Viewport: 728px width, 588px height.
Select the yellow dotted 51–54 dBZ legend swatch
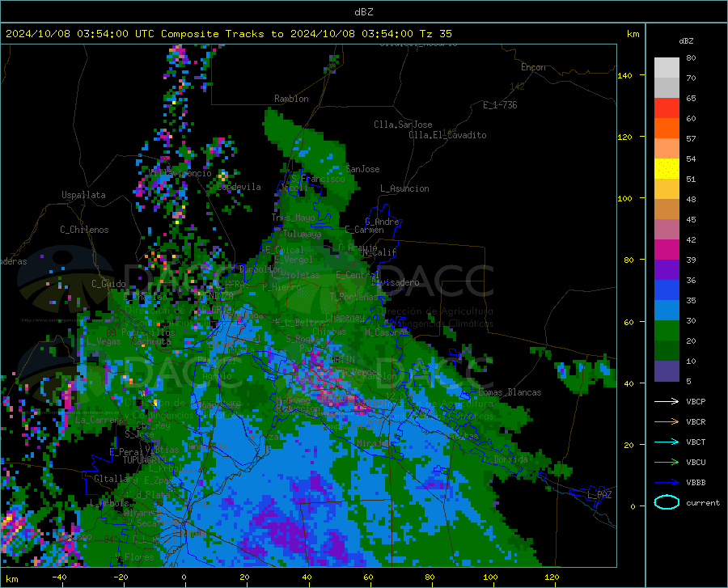[x=667, y=169]
